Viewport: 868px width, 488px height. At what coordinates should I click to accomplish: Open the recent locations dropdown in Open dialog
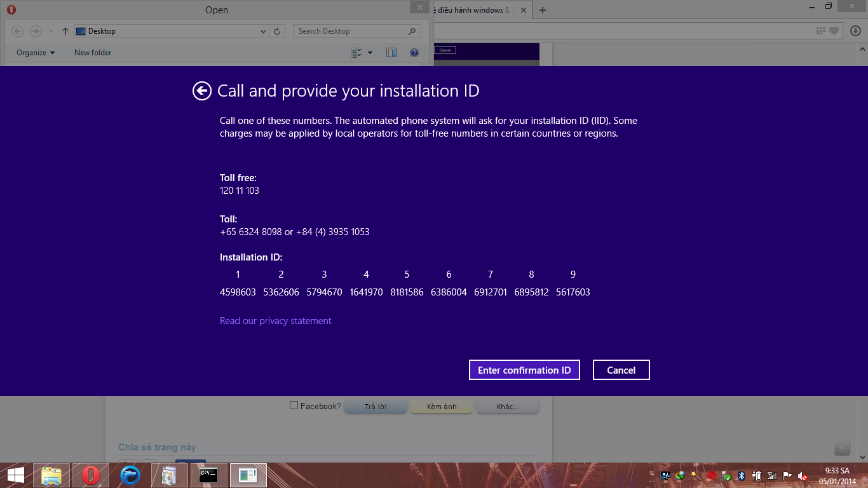click(x=51, y=31)
